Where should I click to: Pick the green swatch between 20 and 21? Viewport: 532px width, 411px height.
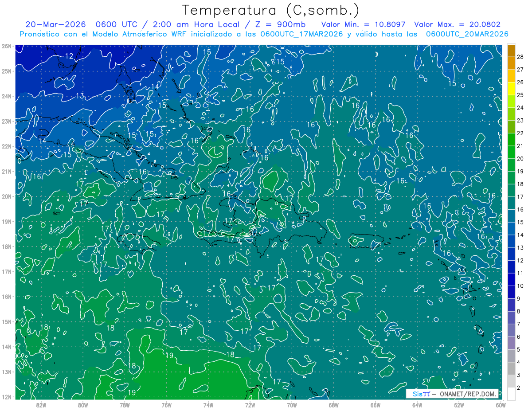tap(511, 152)
